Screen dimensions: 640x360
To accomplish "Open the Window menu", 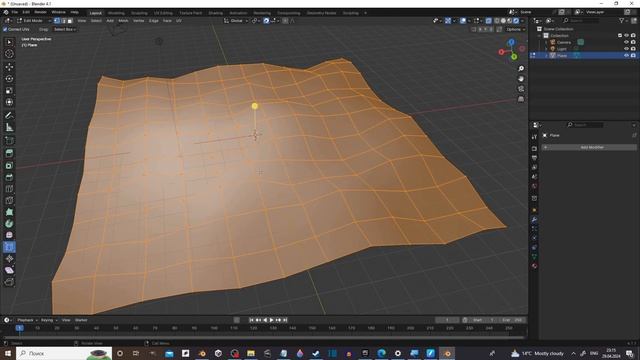I will [x=58, y=13].
